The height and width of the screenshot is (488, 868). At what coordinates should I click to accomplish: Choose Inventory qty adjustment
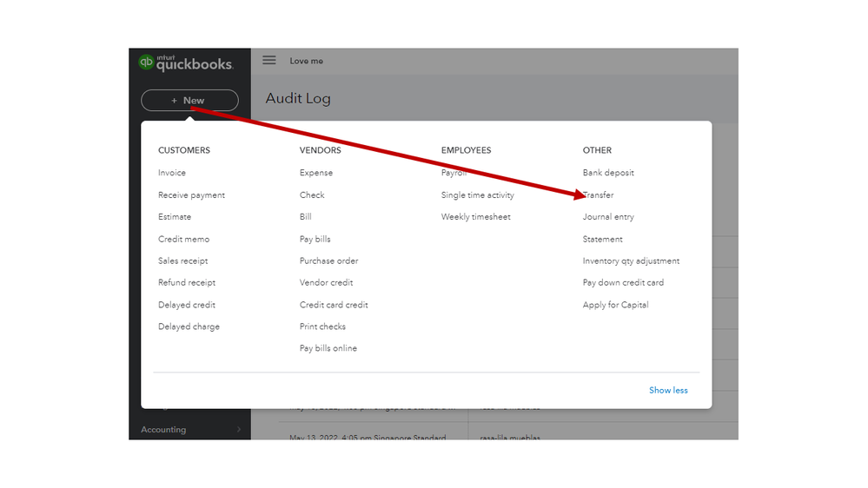coord(631,260)
